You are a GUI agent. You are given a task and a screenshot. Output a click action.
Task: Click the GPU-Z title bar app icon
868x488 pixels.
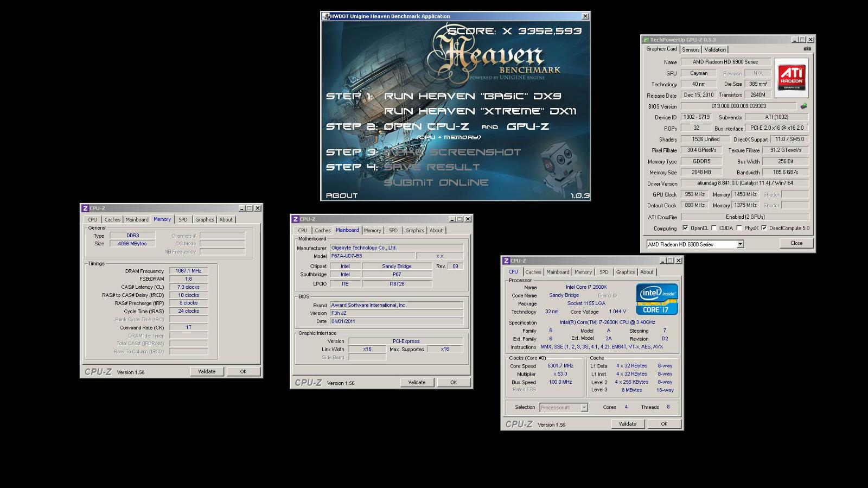[x=646, y=40]
